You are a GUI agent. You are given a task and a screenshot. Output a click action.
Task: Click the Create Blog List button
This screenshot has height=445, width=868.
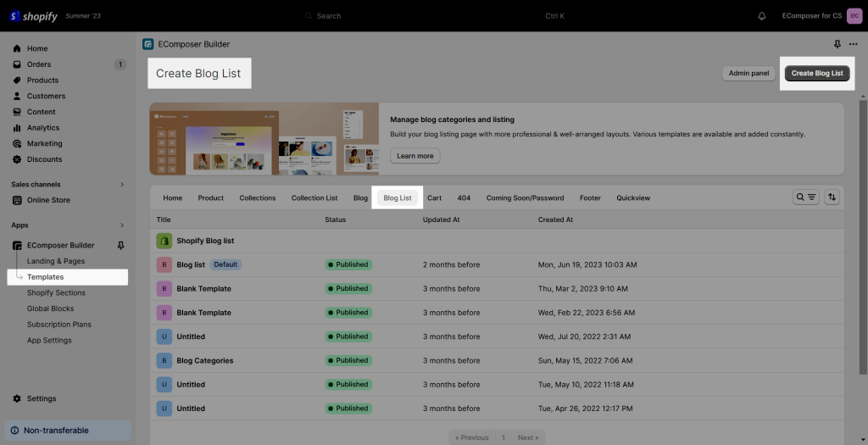[817, 73]
